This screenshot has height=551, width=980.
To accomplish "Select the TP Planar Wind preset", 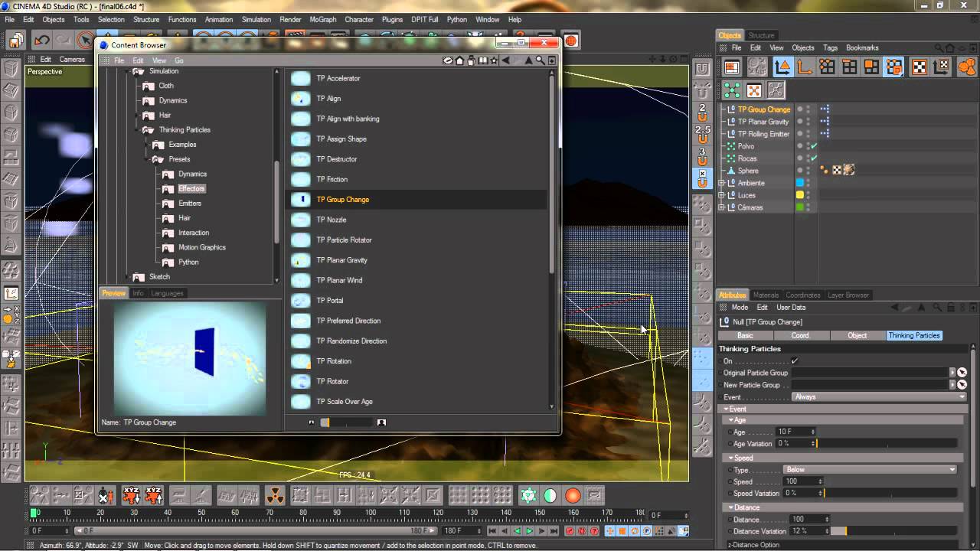I will [x=339, y=280].
